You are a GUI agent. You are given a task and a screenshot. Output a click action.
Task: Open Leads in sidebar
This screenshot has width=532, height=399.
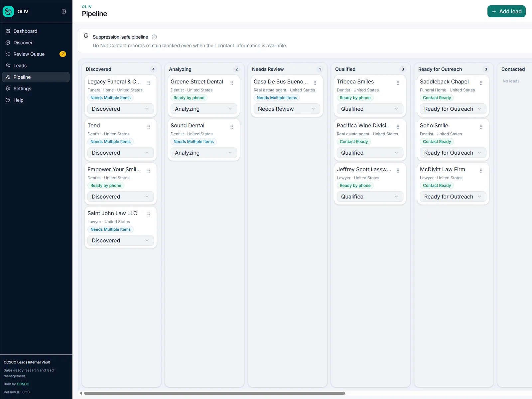pyautogui.click(x=36, y=66)
